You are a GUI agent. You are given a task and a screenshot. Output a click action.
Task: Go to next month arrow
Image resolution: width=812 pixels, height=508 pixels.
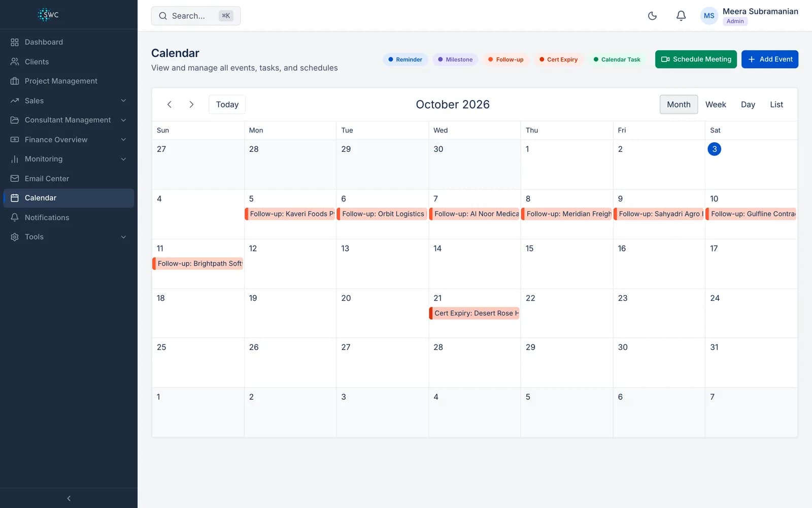click(191, 104)
